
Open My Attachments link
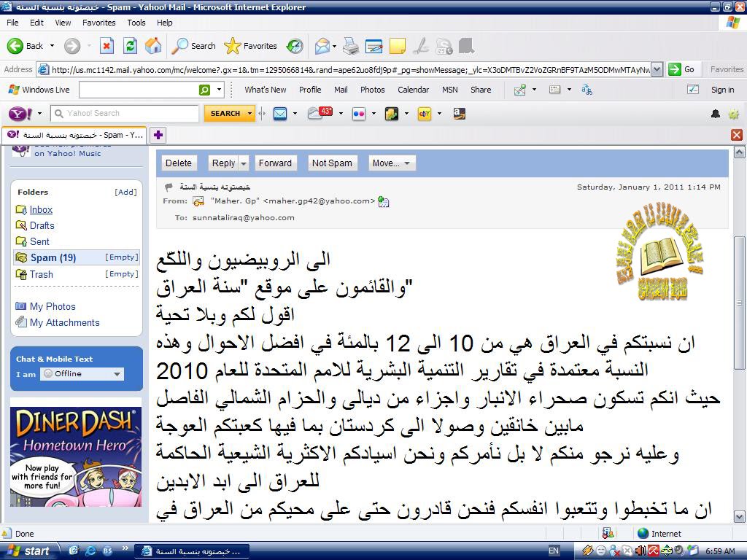click(x=64, y=323)
